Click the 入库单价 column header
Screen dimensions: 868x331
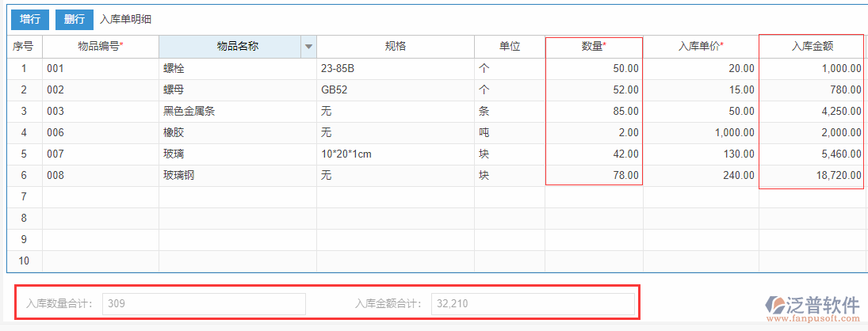click(x=701, y=47)
